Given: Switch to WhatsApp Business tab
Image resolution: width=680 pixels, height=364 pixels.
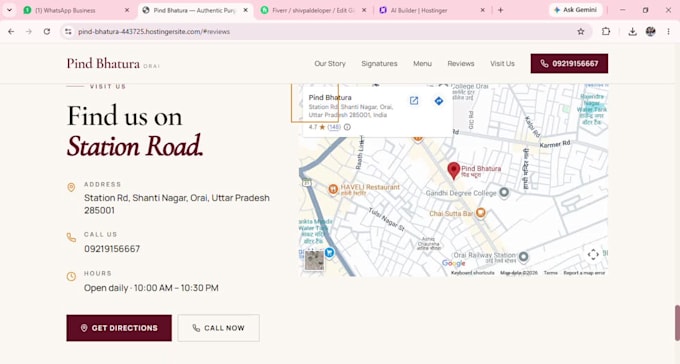Looking at the screenshot, I should [76, 10].
